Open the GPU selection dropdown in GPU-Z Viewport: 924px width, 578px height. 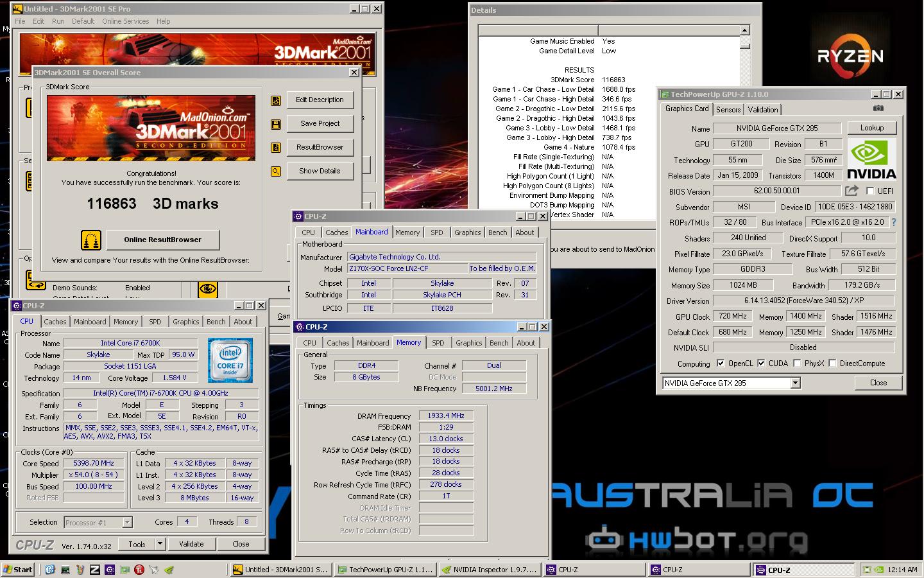click(x=796, y=383)
